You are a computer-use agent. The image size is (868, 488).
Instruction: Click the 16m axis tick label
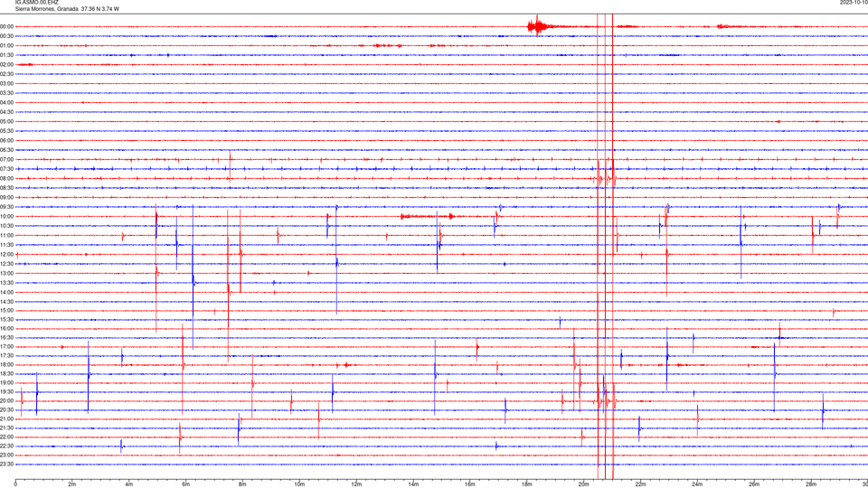470,484
